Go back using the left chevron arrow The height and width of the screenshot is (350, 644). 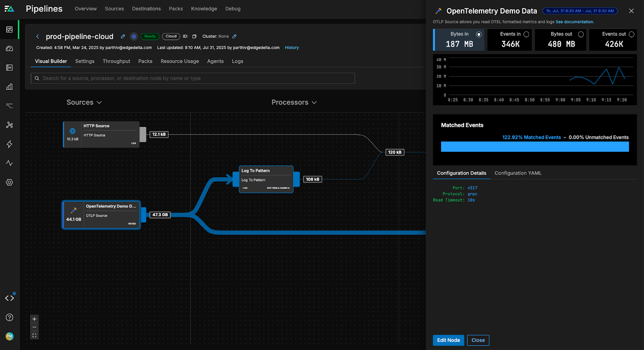pyautogui.click(x=37, y=37)
